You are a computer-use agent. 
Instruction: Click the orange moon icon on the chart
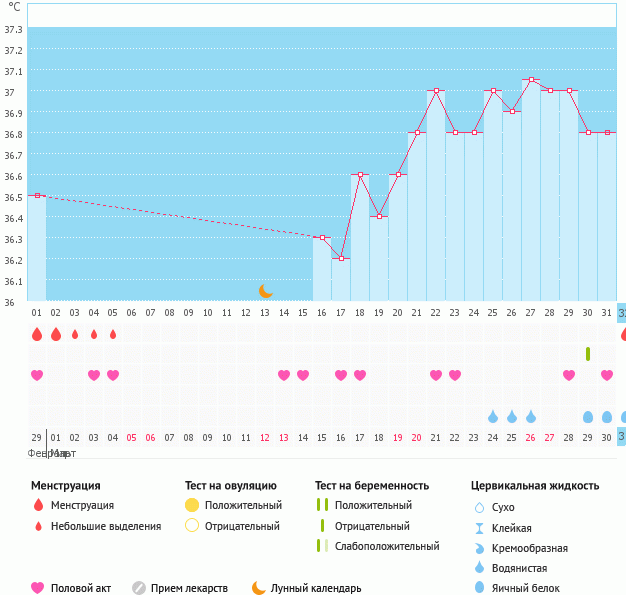click(x=265, y=291)
